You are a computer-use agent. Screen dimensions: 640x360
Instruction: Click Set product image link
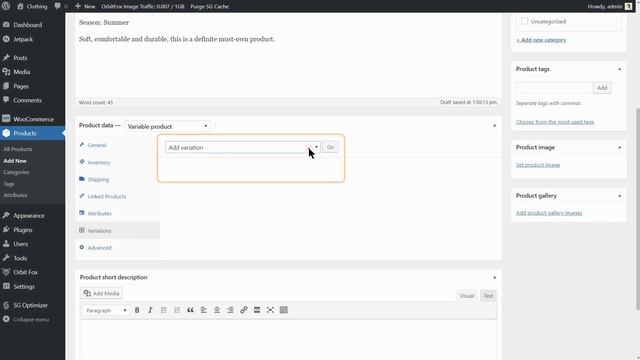[538, 165]
